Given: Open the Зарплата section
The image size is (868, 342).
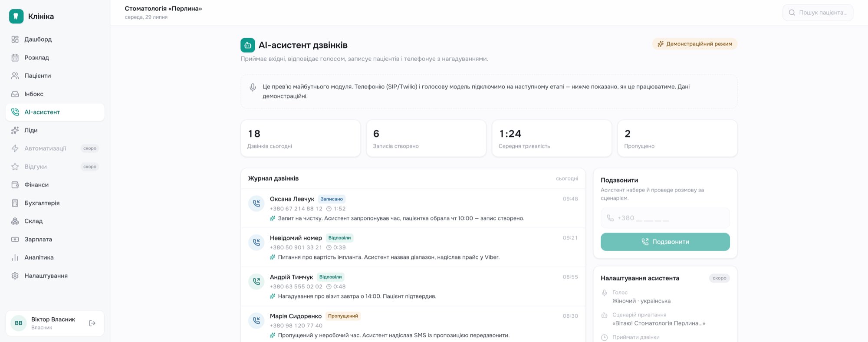Looking at the screenshot, I should (55, 239).
